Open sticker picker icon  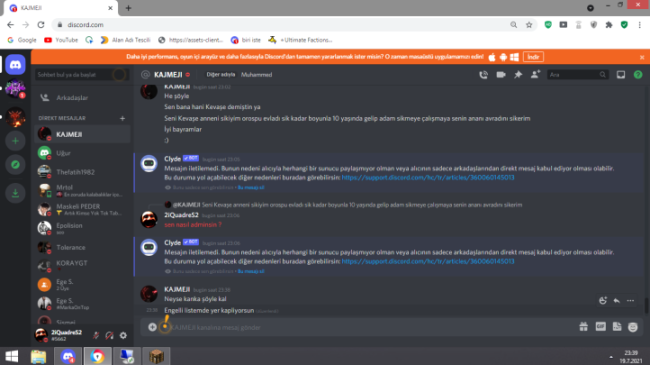617,327
